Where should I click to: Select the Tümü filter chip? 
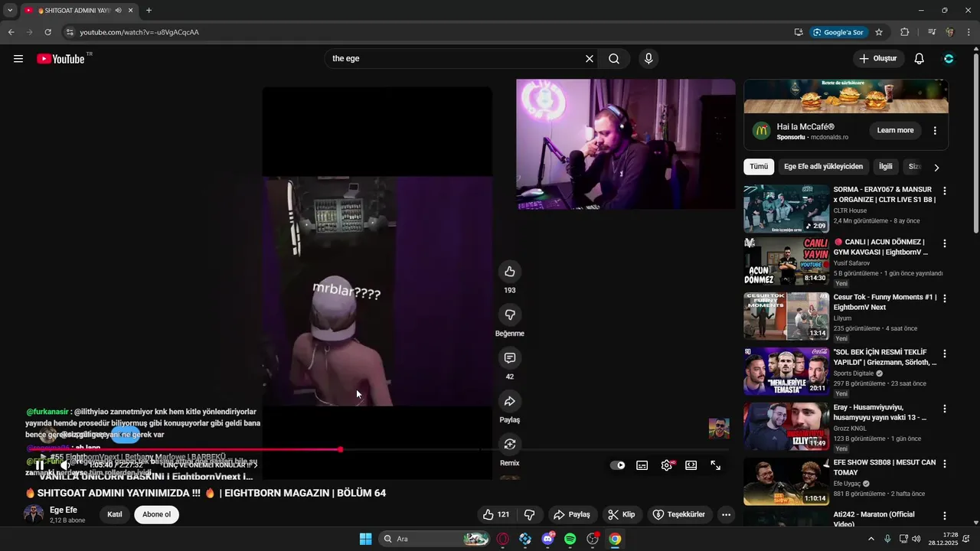pos(759,167)
